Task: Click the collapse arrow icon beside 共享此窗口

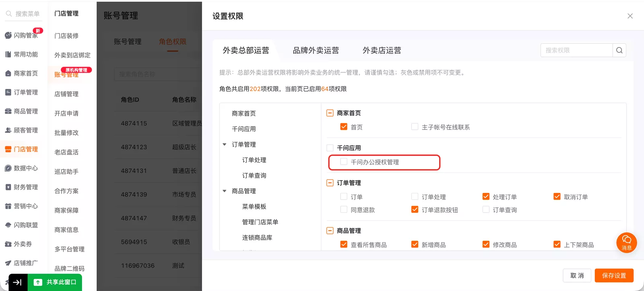Action: 18,282
